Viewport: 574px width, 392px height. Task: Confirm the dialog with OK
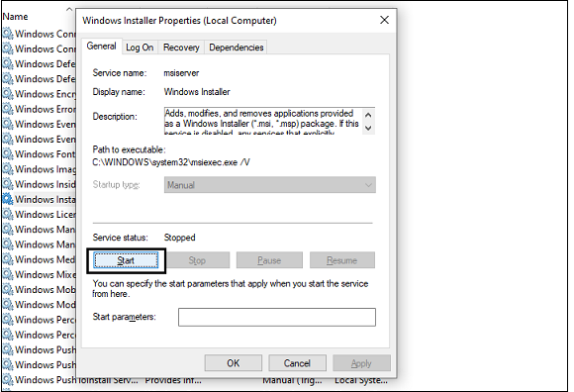coord(234,363)
